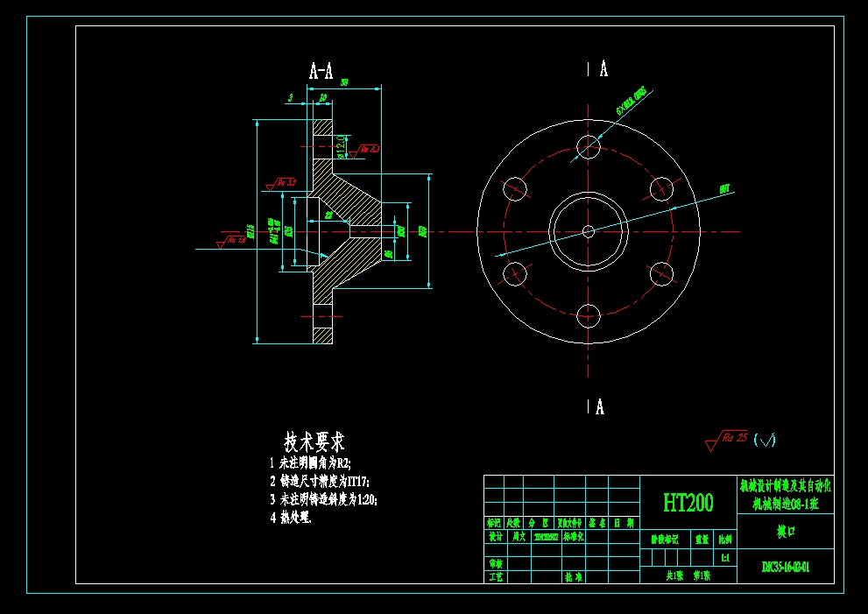Viewport: 868px width, 614px height.
Task: Select the 3 step dimension text
Action: pos(290,99)
